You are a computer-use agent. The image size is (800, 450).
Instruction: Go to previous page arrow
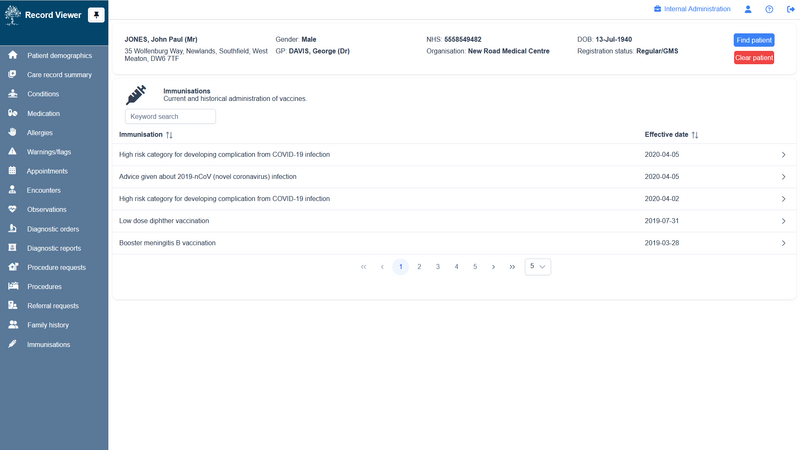[x=382, y=267]
